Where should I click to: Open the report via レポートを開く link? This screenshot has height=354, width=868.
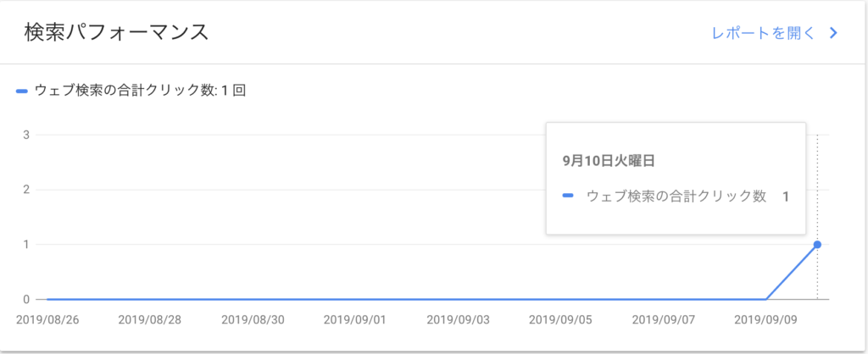(764, 33)
